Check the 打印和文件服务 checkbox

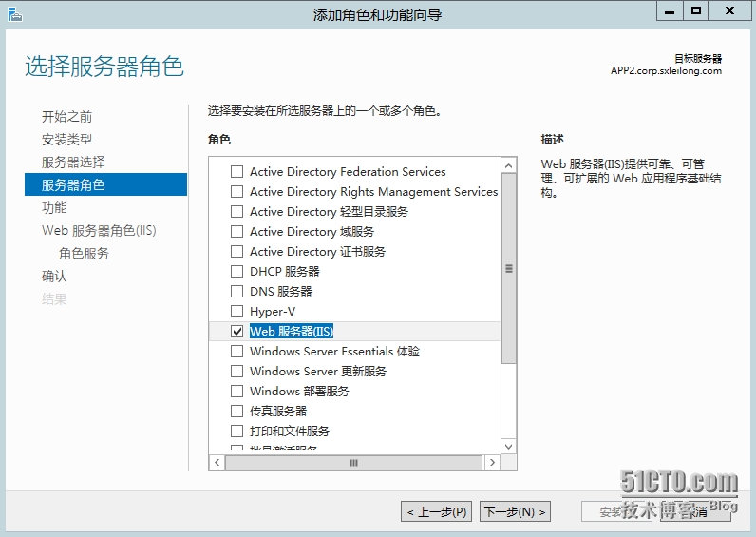[x=236, y=431]
